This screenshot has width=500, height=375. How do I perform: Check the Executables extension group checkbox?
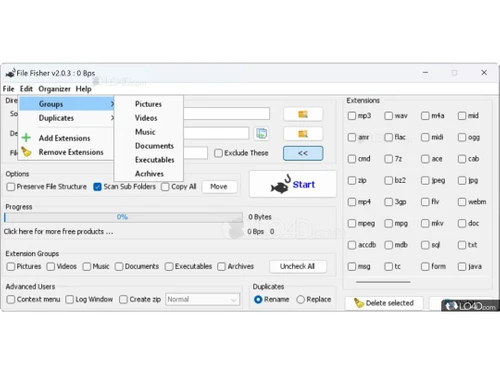[x=169, y=266]
